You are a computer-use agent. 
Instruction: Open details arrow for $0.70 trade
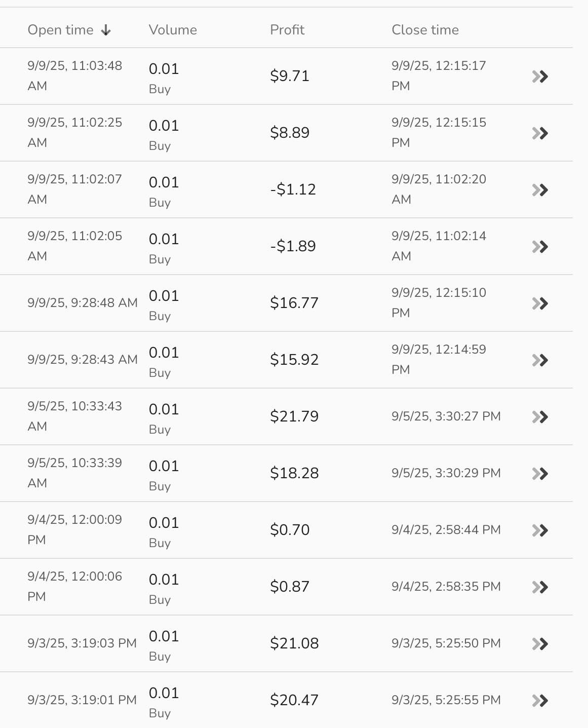point(540,530)
